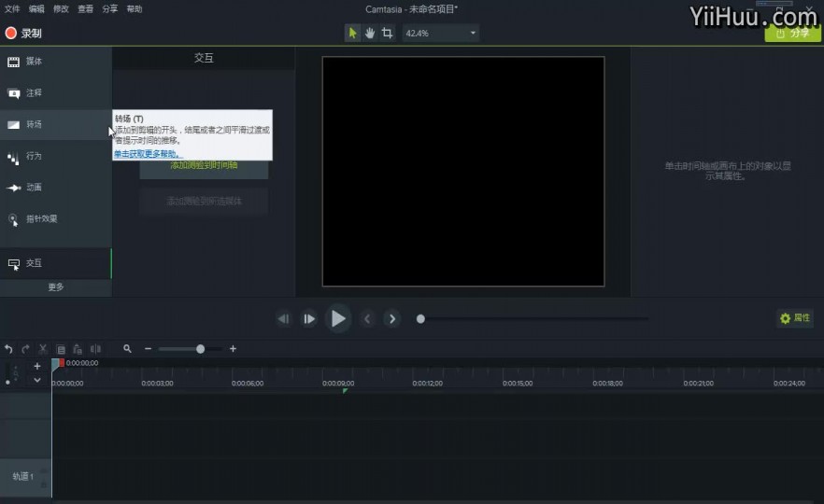Screen dimensions: 824x504
Task: Click the 单击获取更多帮助 tooltip link
Action: tap(148, 154)
